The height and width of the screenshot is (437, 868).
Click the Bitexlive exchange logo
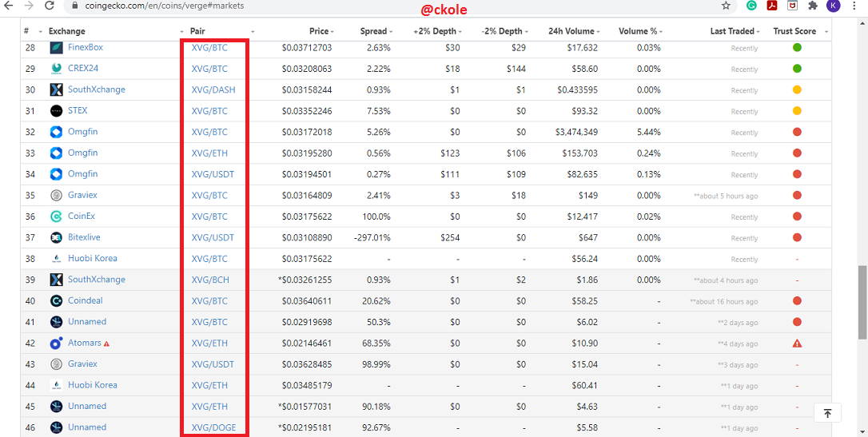(x=57, y=237)
